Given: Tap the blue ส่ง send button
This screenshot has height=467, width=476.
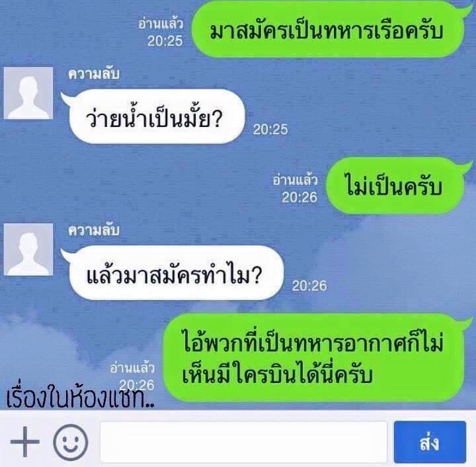Looking at the screenshot, I should tap(430, 442).
